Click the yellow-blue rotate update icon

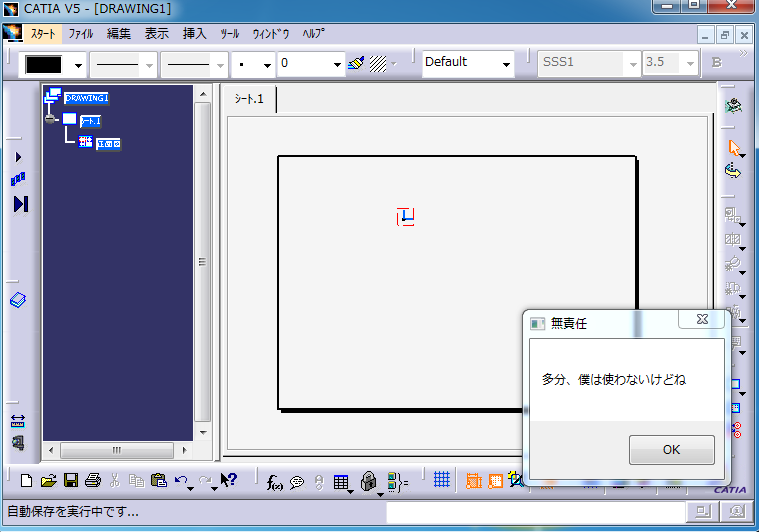pyautogui.click(x=733, y=171)
